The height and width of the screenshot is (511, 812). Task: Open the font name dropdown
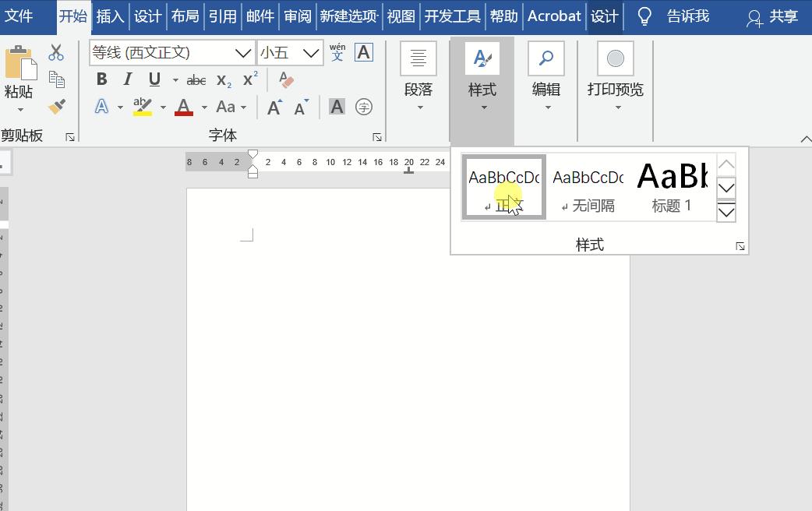pos(242,52)
